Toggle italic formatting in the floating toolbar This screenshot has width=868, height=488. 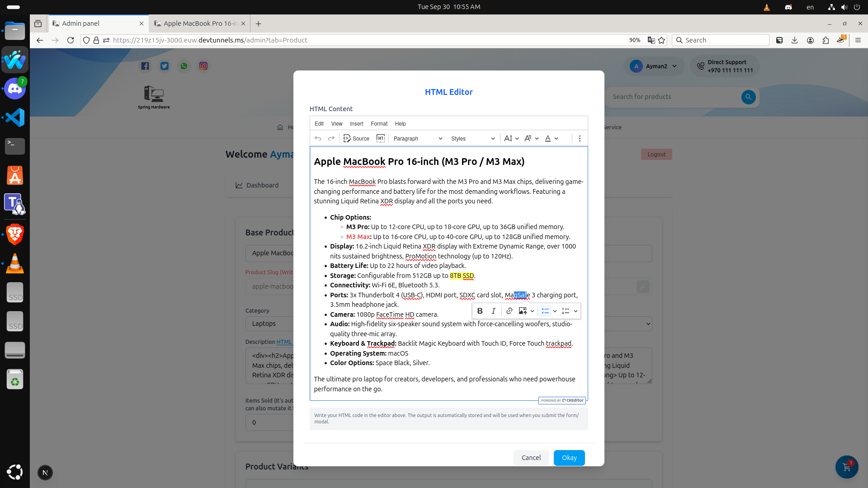(493, 311)
